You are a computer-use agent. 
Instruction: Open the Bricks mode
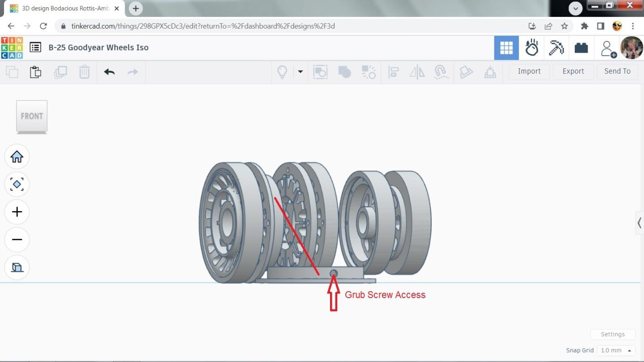coord(581,48)
